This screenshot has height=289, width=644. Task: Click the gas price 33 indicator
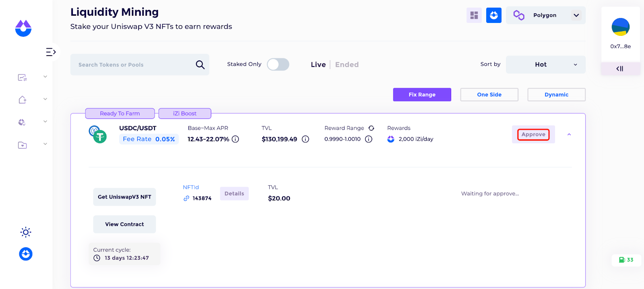click(x=626, y=260)
